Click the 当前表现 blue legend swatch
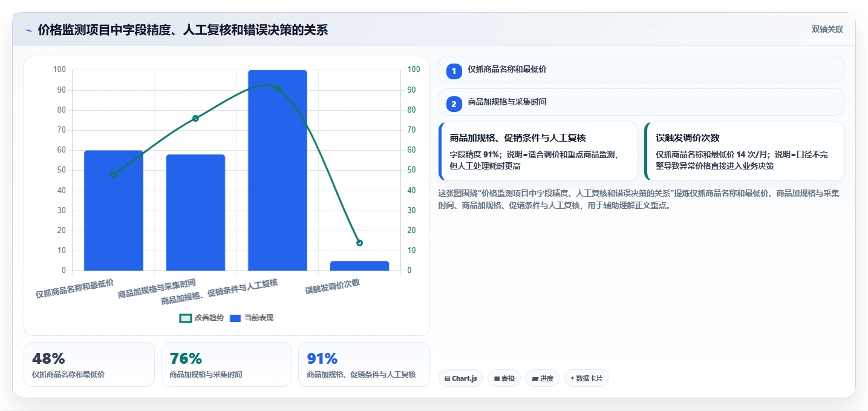The image size is (868, 411). pyautogui.click(x=235, y=318)
